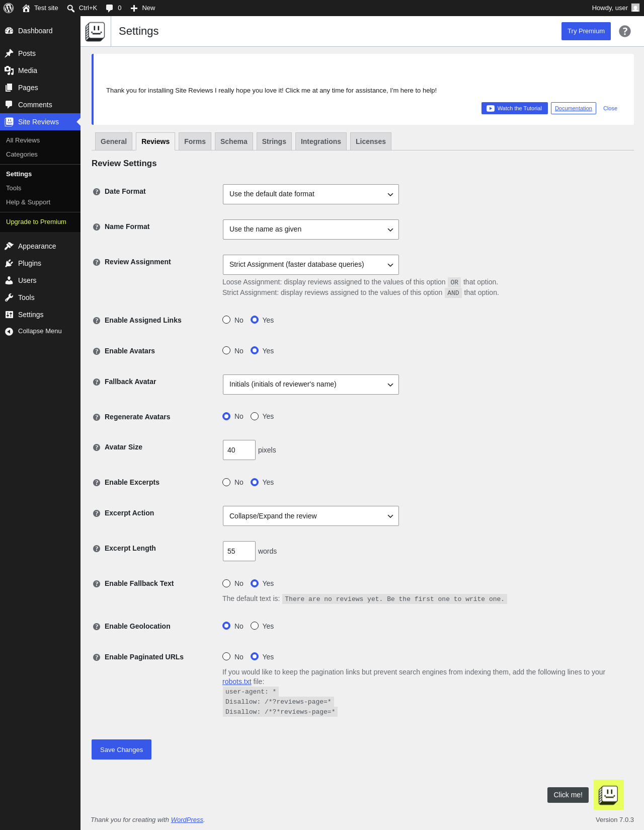Open All Reviews in sidebar

pos(23,140)
